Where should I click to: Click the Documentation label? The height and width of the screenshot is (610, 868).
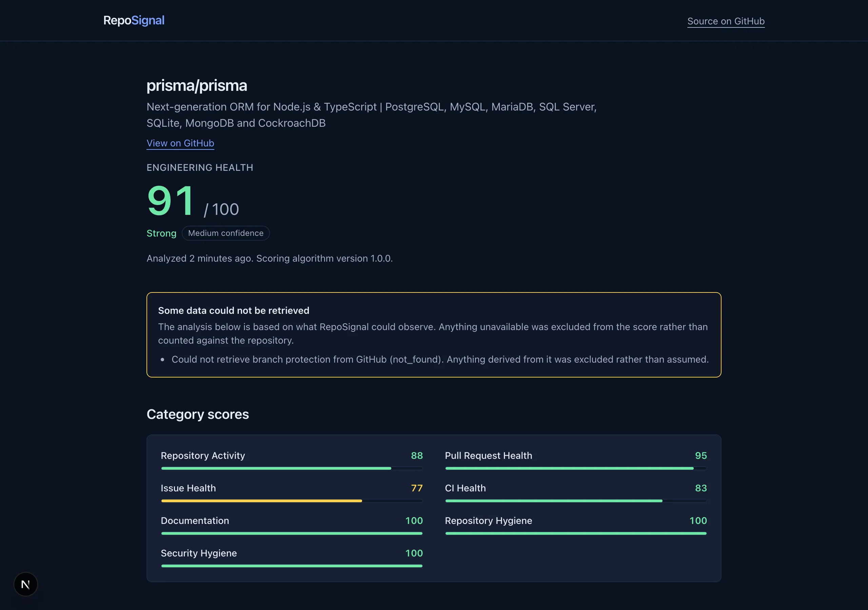click(195, 521)
